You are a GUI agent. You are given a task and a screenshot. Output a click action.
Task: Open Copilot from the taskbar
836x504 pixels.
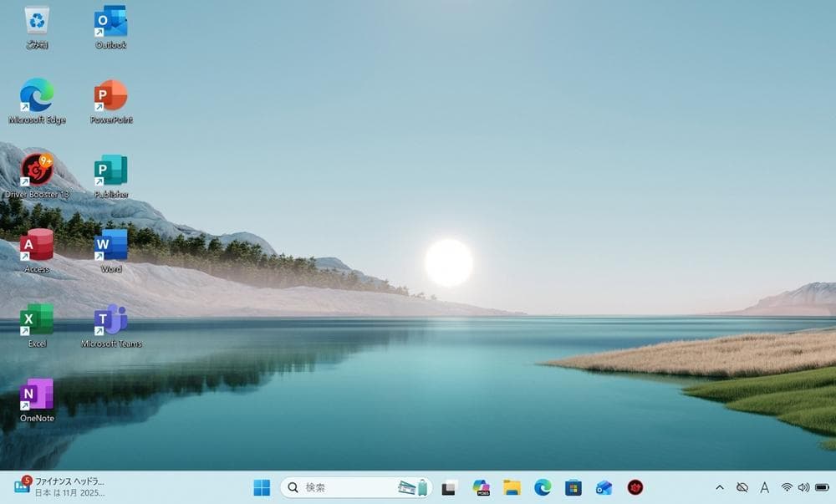[480, 486]
